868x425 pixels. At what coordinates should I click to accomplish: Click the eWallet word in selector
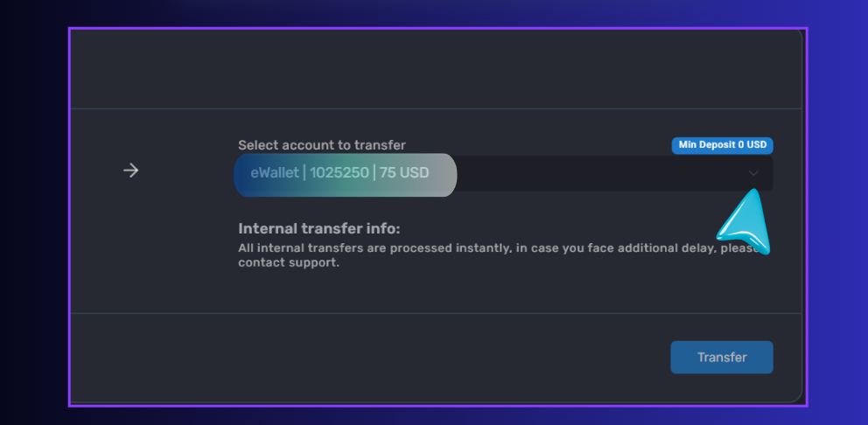point(275,172)
